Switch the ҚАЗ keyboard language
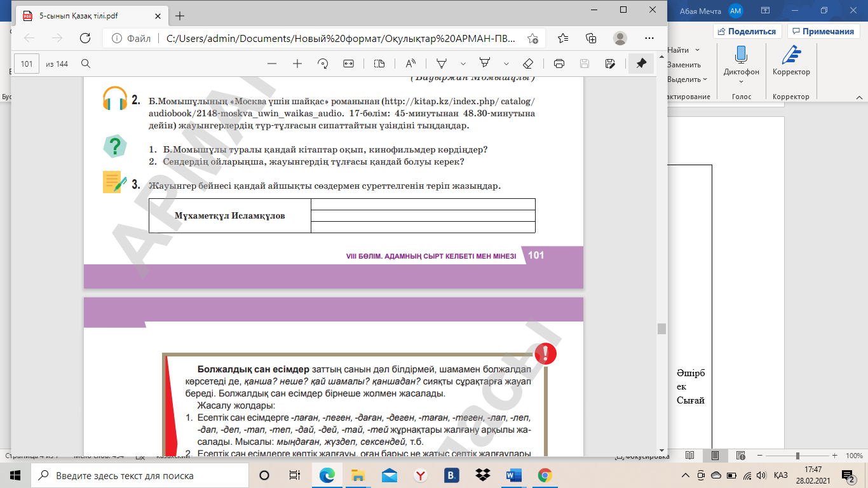 click(x=781, y=475)
